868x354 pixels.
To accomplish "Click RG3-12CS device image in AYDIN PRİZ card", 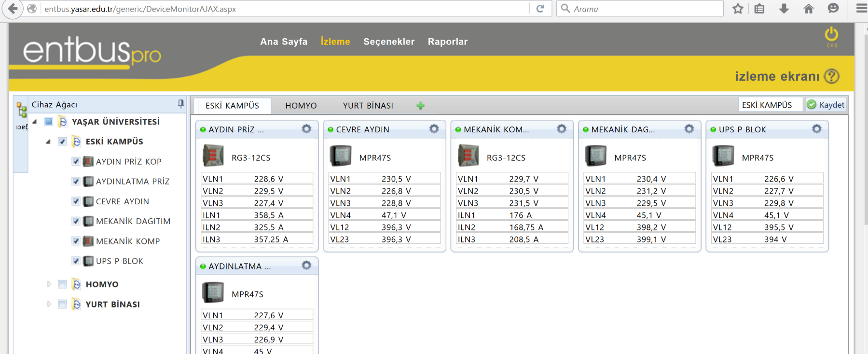I will [x=213, y=156].
